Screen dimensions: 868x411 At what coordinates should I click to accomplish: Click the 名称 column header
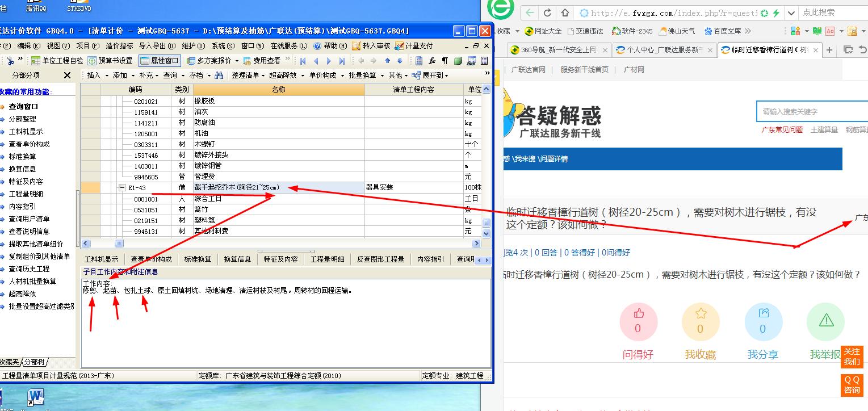pos(279,90)
